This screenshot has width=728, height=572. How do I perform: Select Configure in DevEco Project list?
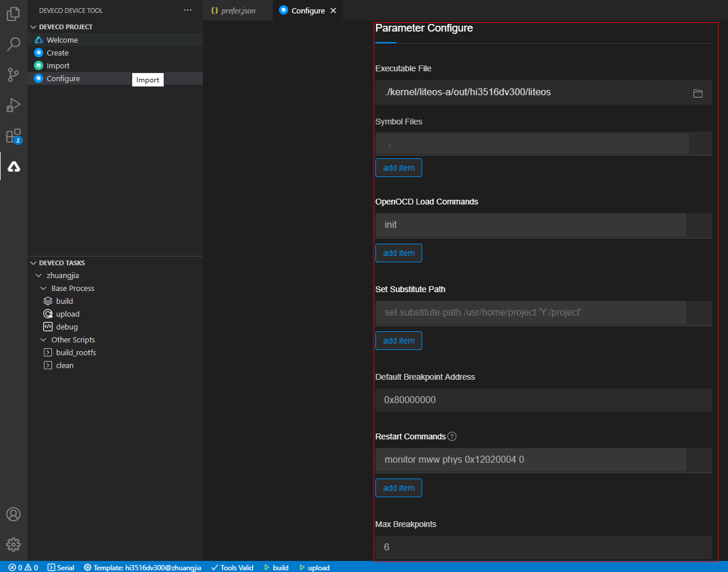click(x=115, y=78)
